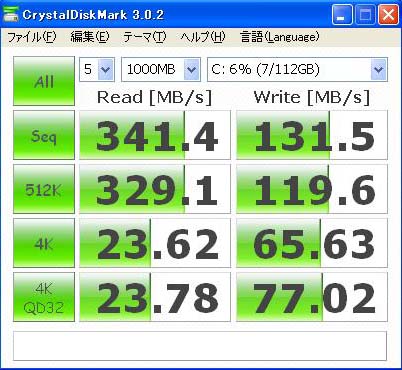Start the 512K benchmark test
The height and width of the screenshot is (370, 402).
pyautogui.click(x=44, y=189)
